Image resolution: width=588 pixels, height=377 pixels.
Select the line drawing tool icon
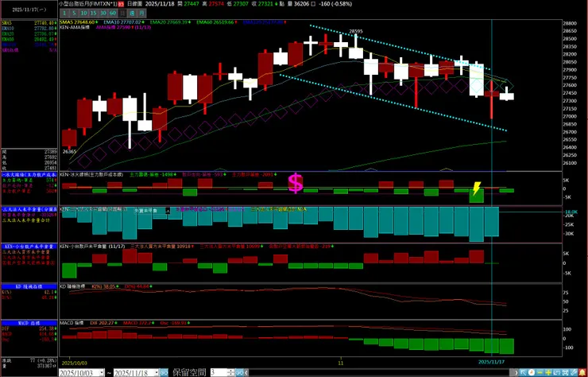[574, 373]
